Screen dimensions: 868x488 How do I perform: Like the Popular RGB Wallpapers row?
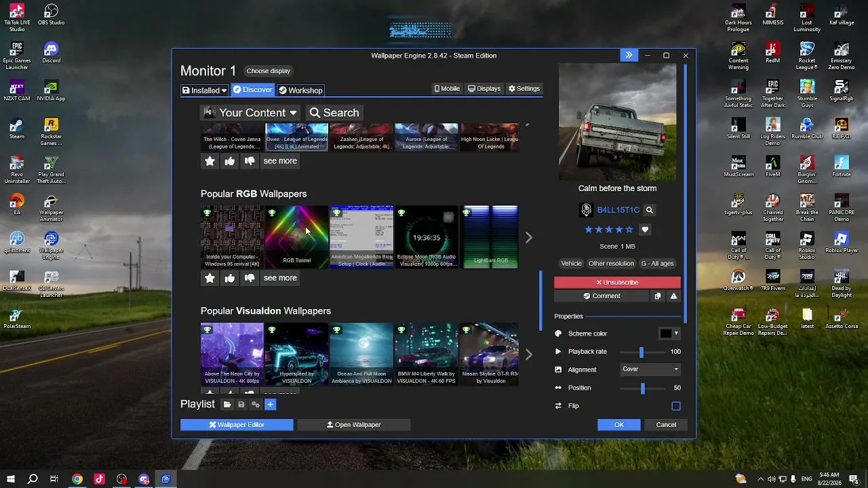[230, 278]
